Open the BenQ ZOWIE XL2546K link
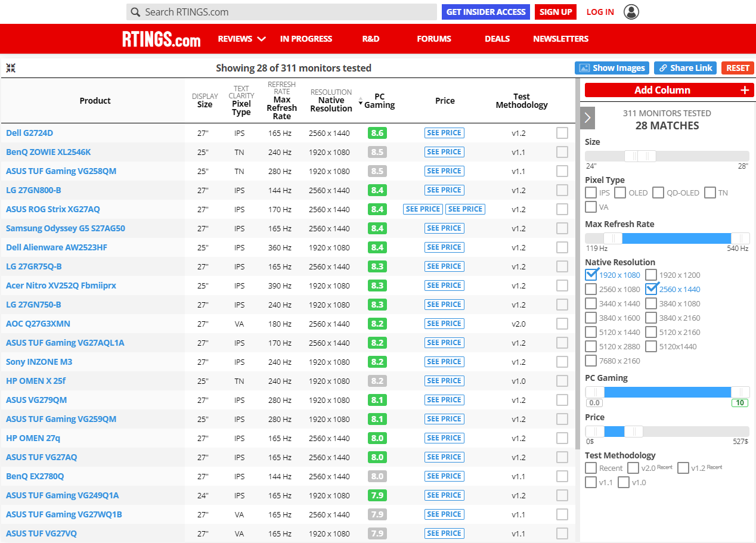The height and width of the screenshot is (543, 756). point(48,152)
